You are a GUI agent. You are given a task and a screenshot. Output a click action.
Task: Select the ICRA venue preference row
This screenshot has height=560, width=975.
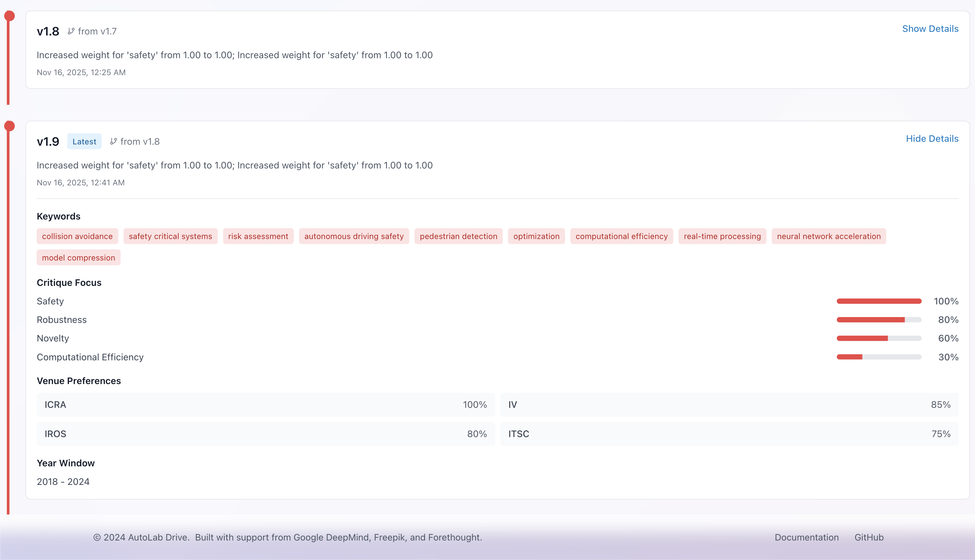[265, 405]
